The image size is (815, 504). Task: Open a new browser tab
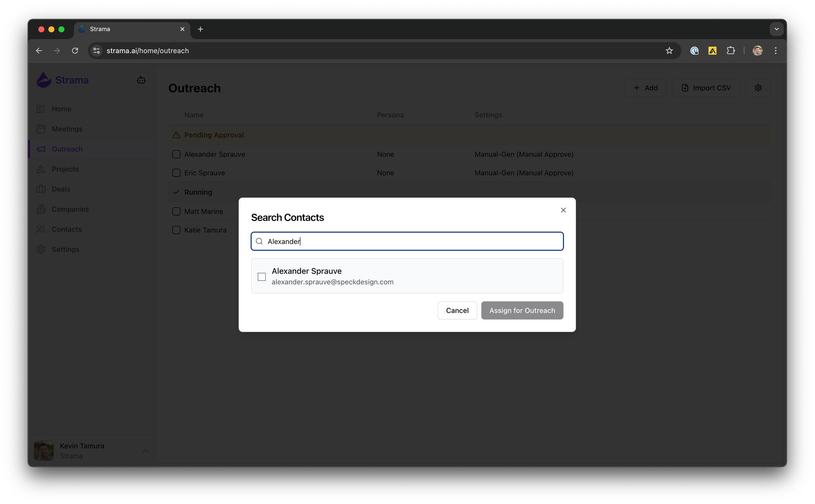click(x=200, y=29)
